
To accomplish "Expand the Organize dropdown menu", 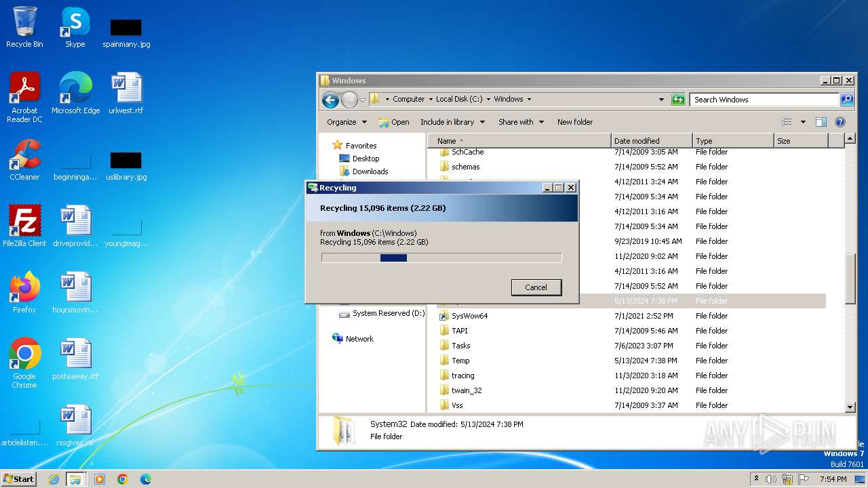I will (347, 122).
